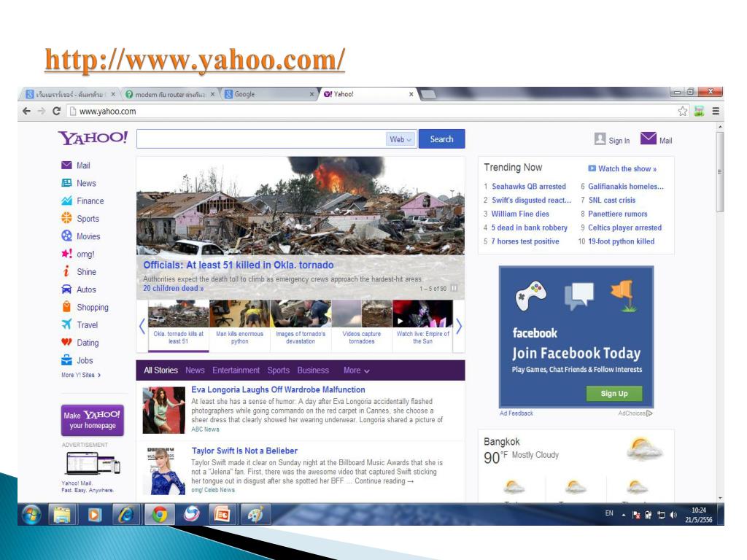Click the green extension icon beside the star
The image size is (747, 560).
(700, 111)
